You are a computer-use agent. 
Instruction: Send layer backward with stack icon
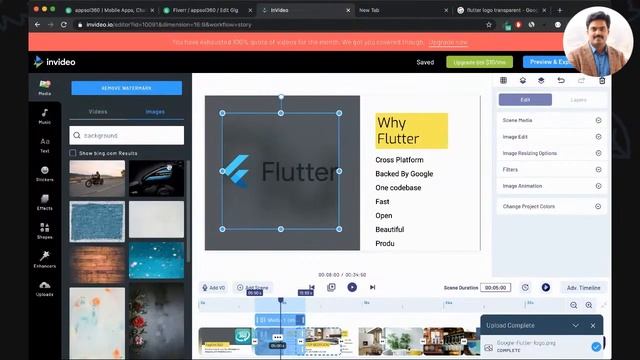tap(522, 80)
